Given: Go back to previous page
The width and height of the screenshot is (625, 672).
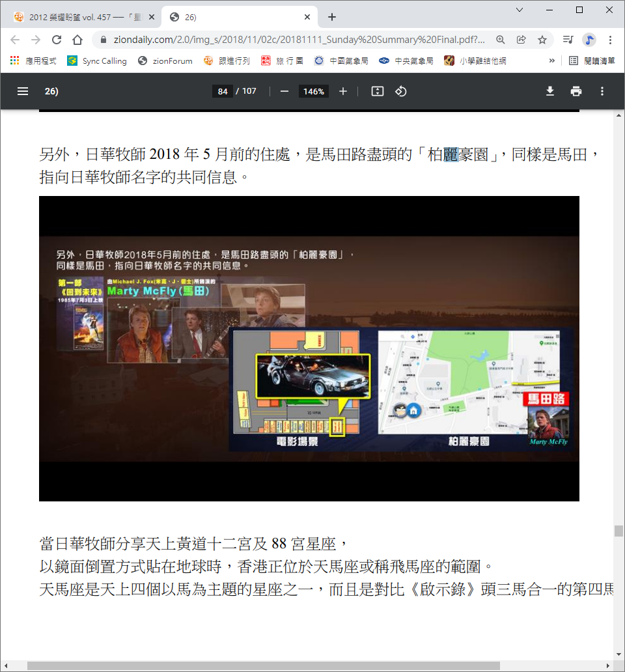Looking at the screenshot, I should [15, 40].
